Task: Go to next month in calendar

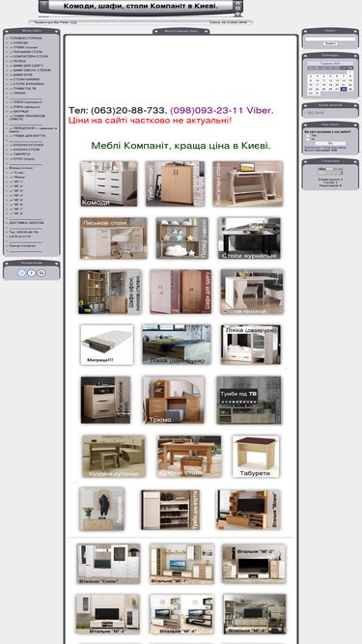Action: click(343, 64)
